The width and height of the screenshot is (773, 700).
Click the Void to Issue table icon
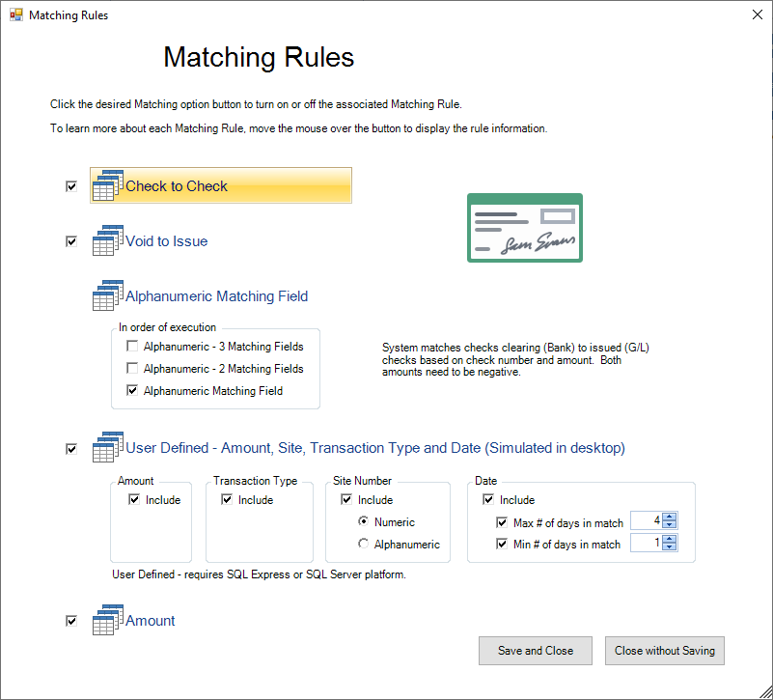coord(108,240)
